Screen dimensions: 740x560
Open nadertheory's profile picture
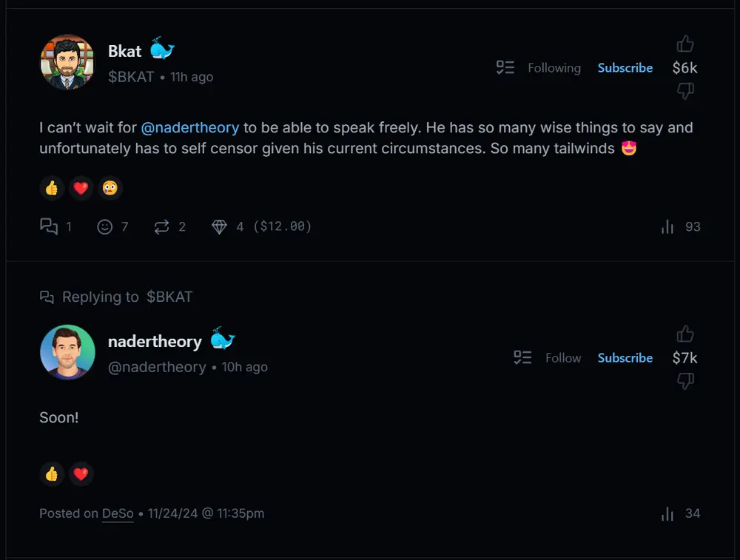[x=67, y=352]
